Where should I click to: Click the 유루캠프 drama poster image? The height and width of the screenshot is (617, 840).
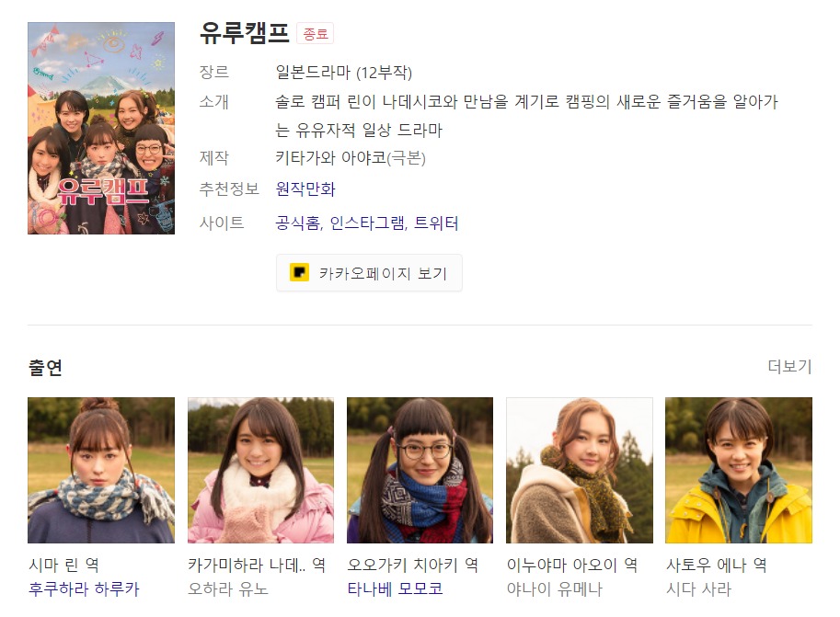[101, 128]
